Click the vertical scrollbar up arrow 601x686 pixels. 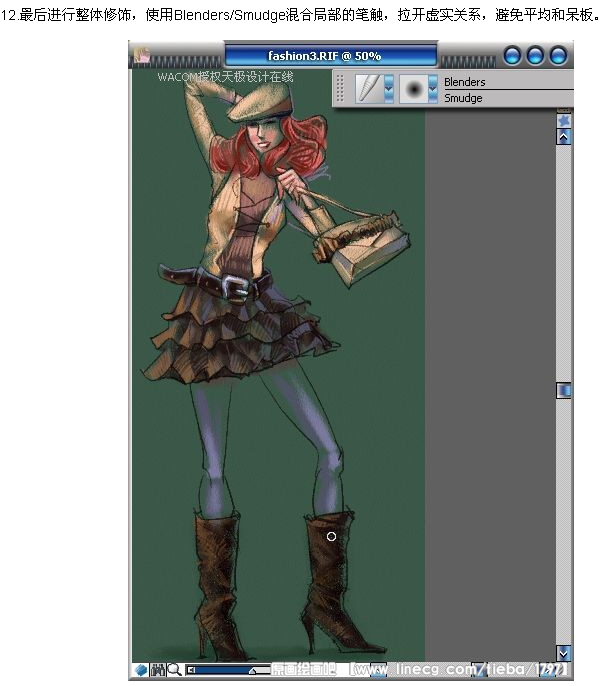[563, 137]
